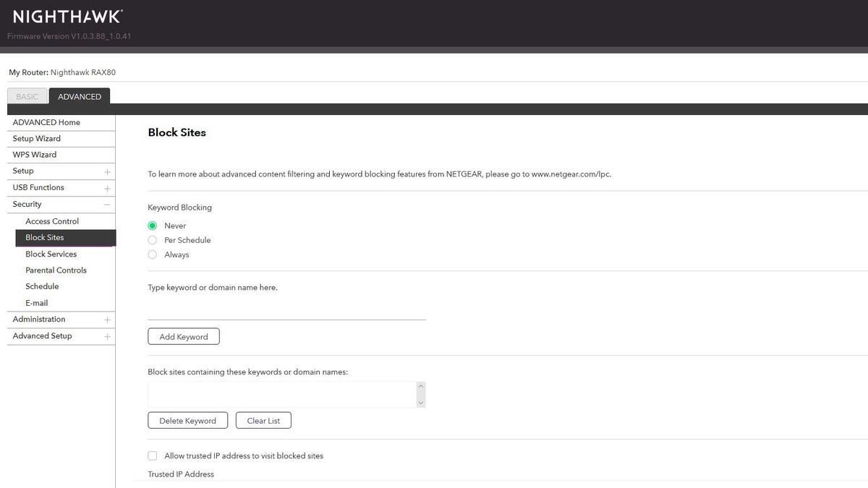This screenshot has width=868, height=488.
Task: Click the keyword or domain input field
Action: [286, 310]
